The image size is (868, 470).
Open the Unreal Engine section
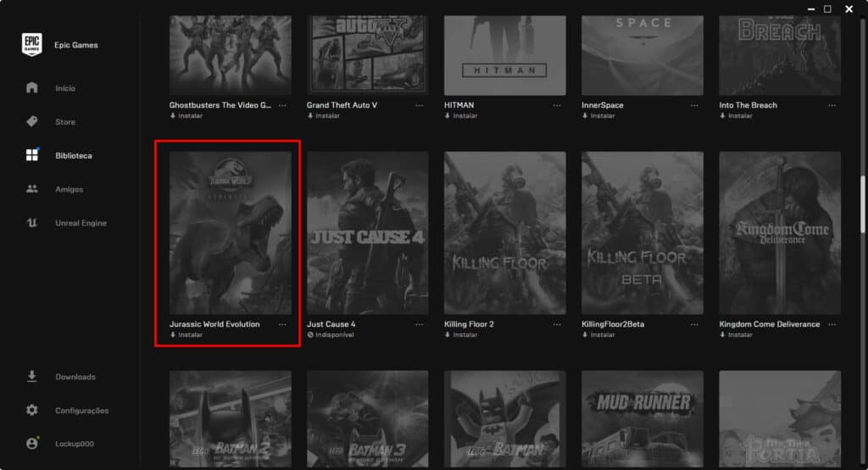pos(81,223)
